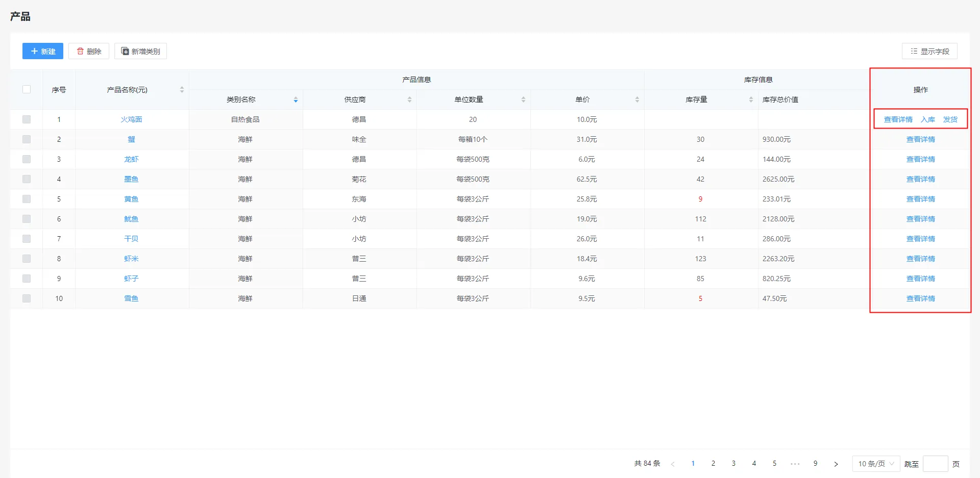Focus the 跳至 page number input

click(935, 464)
